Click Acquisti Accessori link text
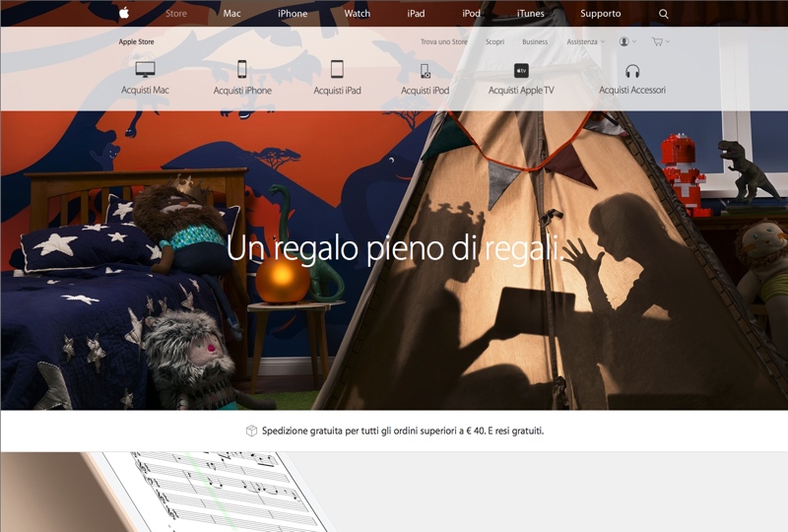This screenshot has height=532, width=788. tap(632, 90)
